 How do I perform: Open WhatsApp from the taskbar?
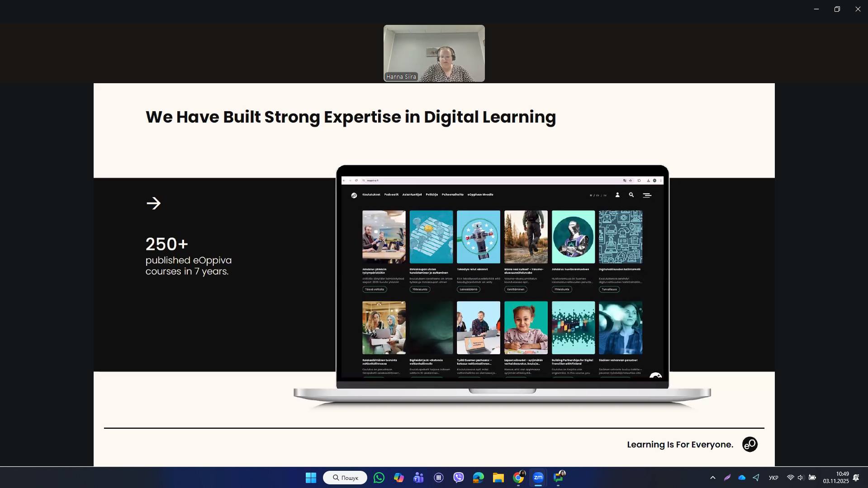coord(379,478)
